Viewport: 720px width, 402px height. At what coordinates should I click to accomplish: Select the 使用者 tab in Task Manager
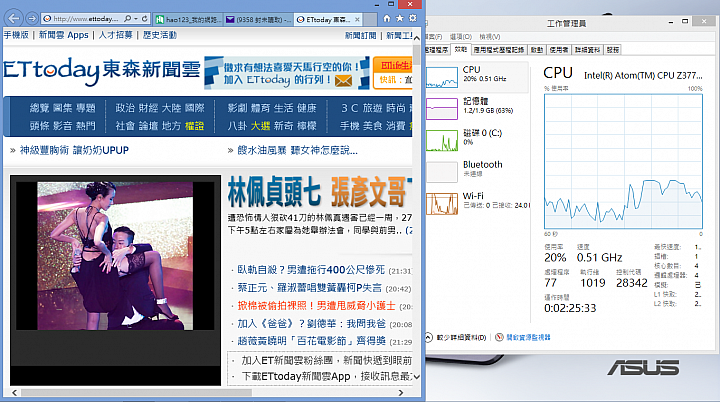pyautogui.click(x=559, y=50)
